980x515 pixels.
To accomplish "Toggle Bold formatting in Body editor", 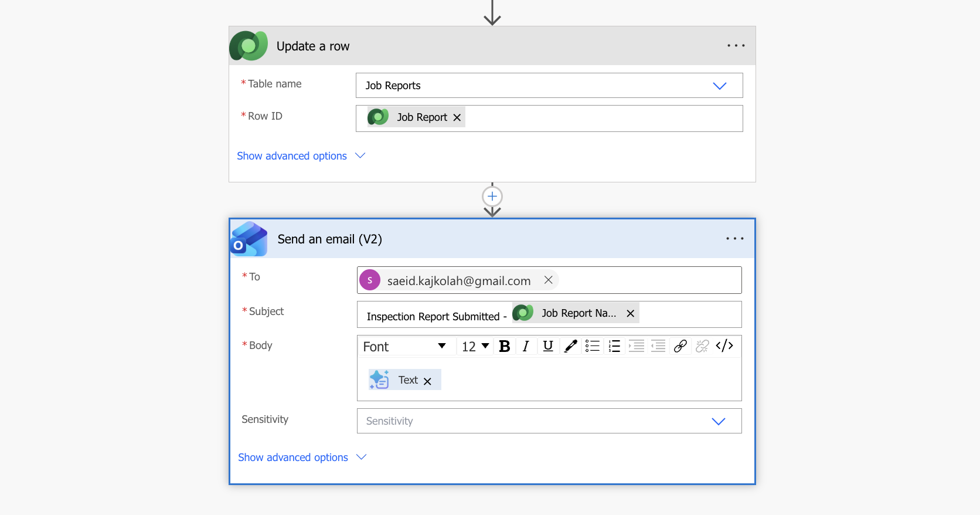I will (x=505, y=347).
